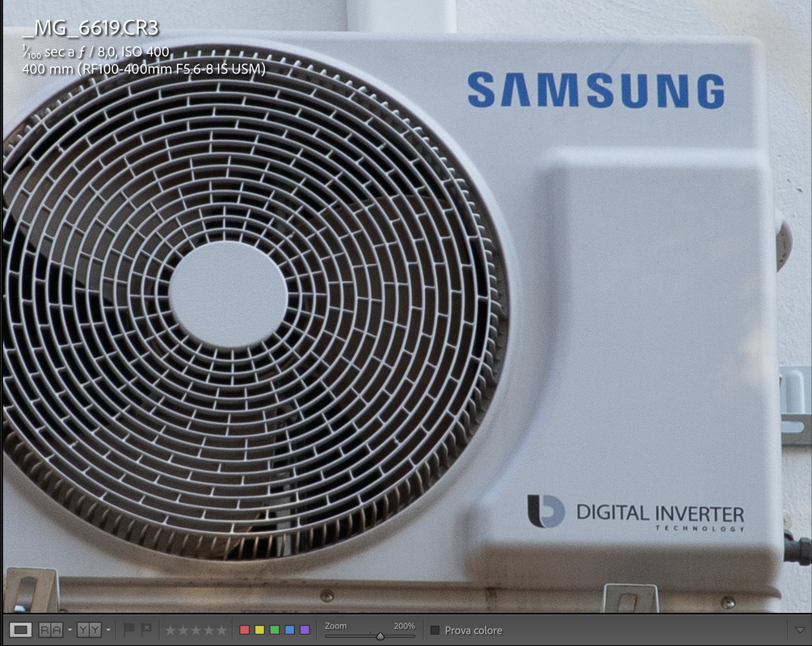
Task: Enable Prova colore soft proofing checkbox
Action: click(435, 630)
